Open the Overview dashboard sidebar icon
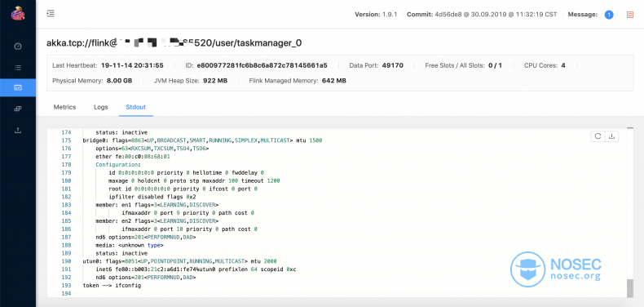This screenshot has height=307, width=644. pos(18,46)
